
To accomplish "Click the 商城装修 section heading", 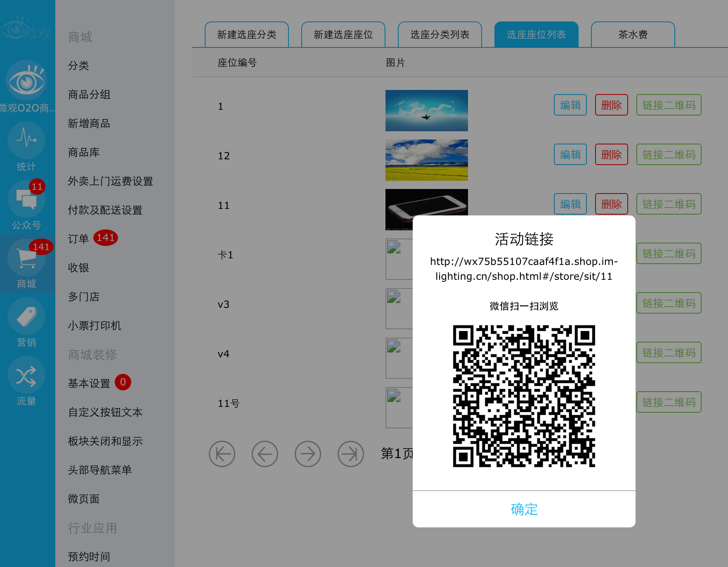I will click(92, 354).
